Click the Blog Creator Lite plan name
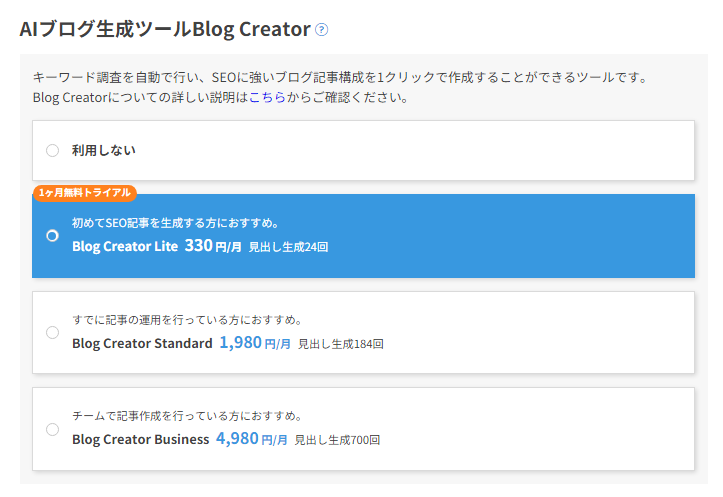The width and height of the screenshot is (723, 497). point(125,246)
